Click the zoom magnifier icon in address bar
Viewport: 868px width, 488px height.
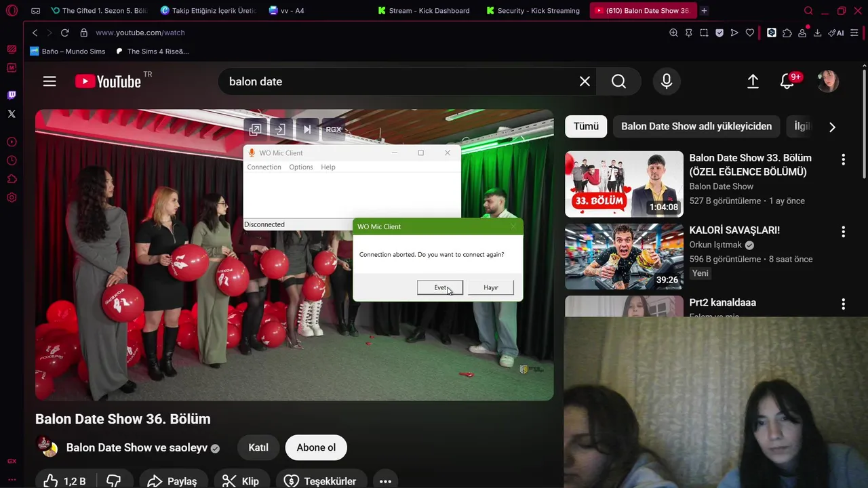pos(673,33)
